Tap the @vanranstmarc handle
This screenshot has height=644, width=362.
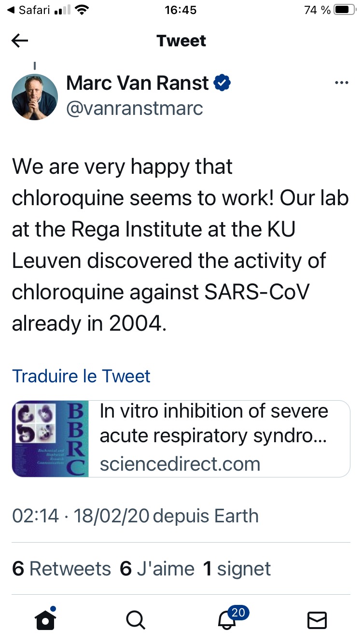(x=134, y=109)
